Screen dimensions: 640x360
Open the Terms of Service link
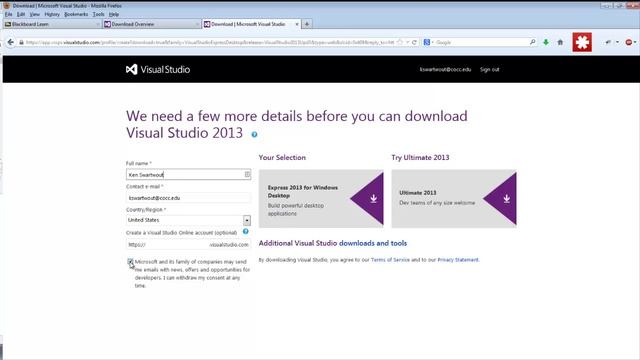pos(390,260)
